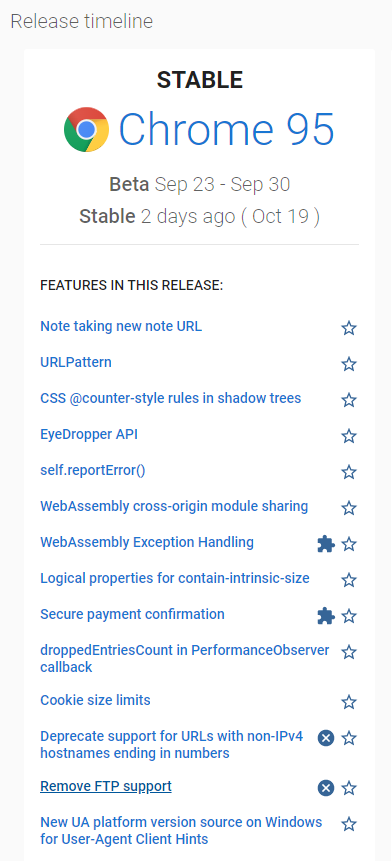Click the removed X icon beside Remove FTP support

point(326,789)
